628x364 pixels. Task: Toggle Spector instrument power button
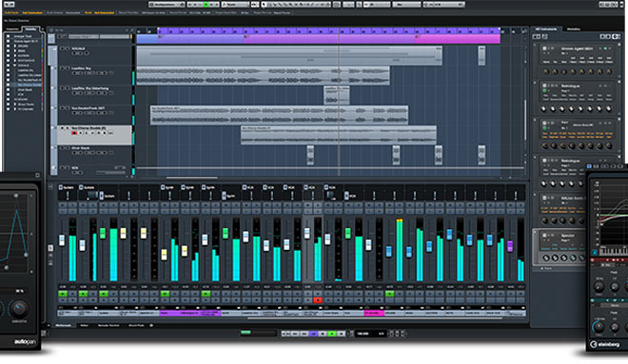544,235
